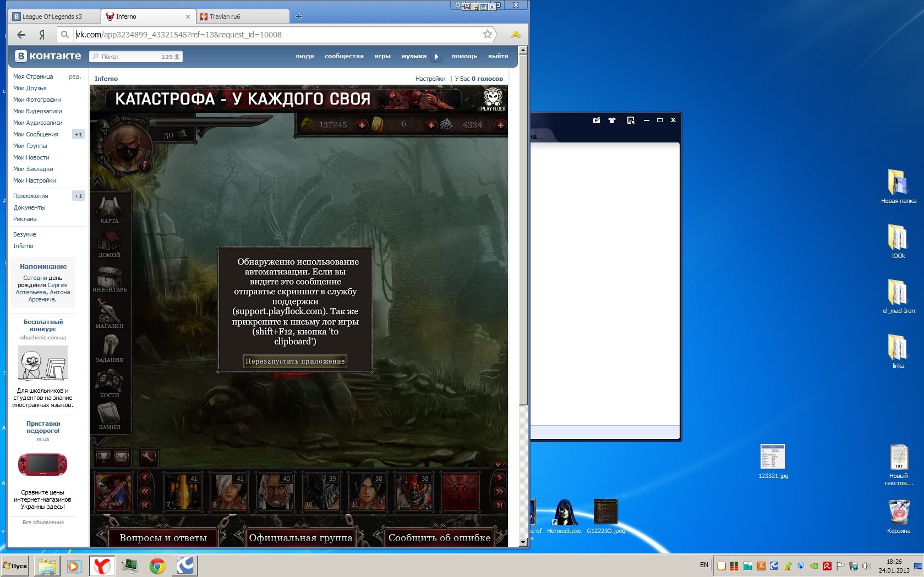Open Google Chrome from taskbar
Image resolution: width=924 pixels, height=577 pixels.
coord(157,565)
